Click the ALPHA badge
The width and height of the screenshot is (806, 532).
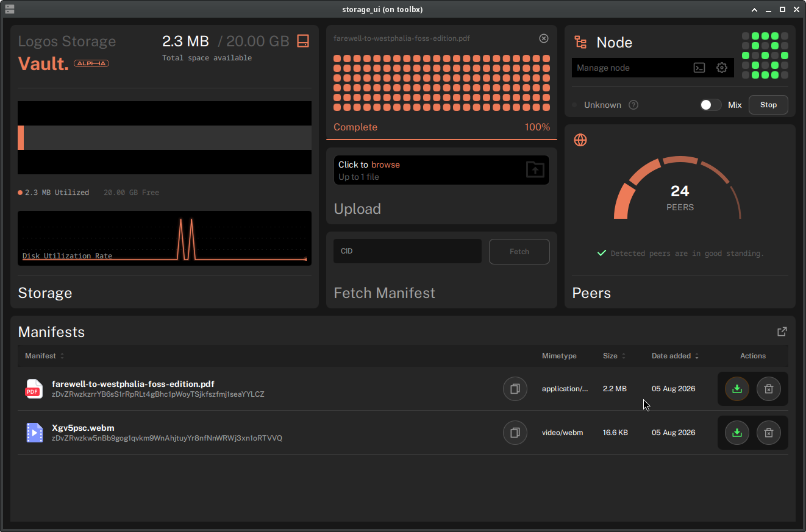tap(91, 63)
